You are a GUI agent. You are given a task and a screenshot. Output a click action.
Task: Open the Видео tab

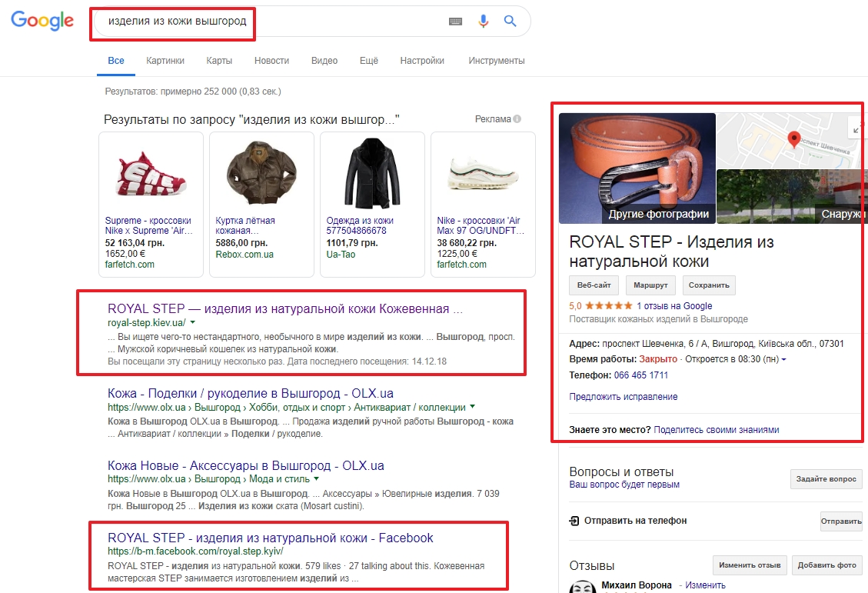coord(324,61)
